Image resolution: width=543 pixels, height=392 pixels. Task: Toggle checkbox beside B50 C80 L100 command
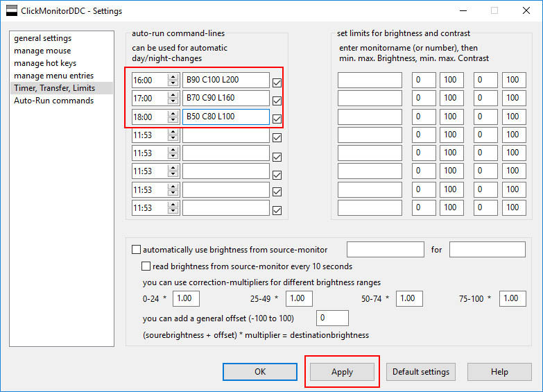click(x=277, y=119)
